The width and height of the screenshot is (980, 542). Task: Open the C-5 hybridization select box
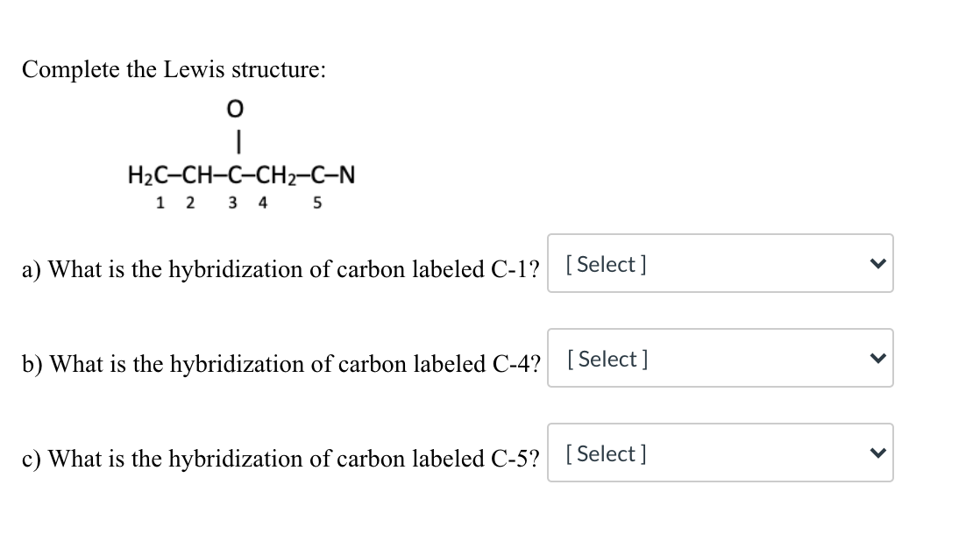pyautogui.click(x=720, y=453)
